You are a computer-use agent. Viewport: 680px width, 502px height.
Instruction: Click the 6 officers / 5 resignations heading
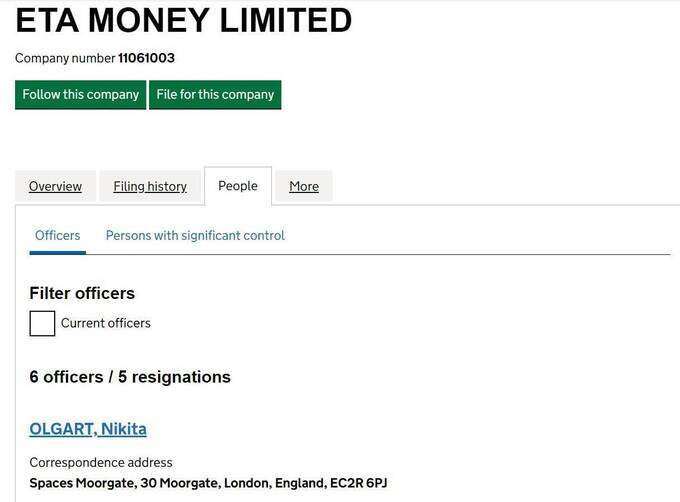tap(130, 377)
